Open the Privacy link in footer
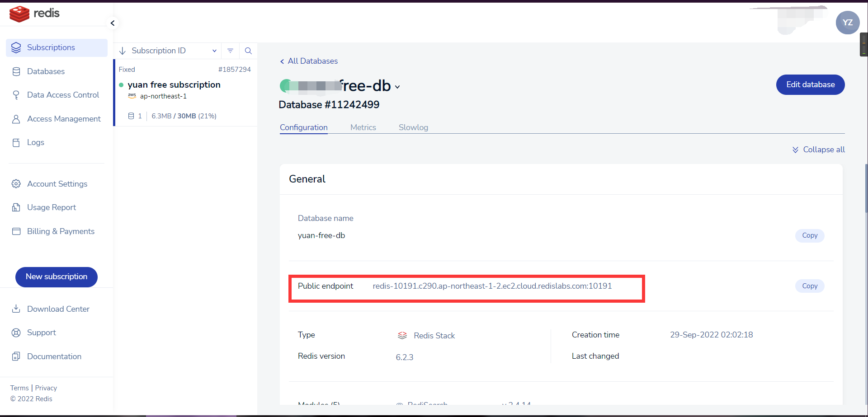The width and height of the screenshot is (868, 417). click(46, 388)
